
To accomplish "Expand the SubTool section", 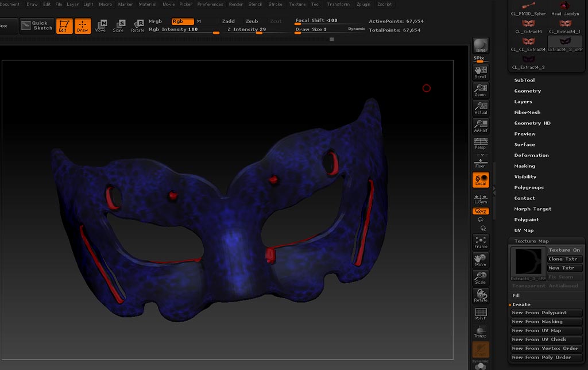I will pos(525,80).
